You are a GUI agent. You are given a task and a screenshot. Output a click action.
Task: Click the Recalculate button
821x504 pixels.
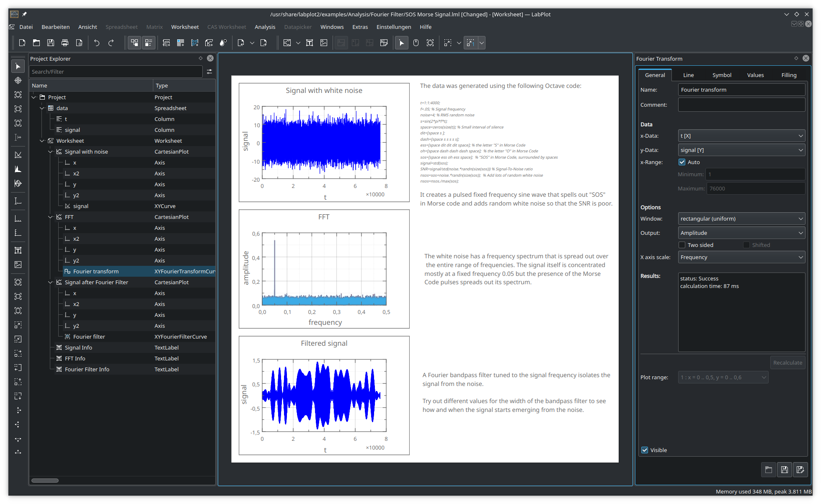787,363
